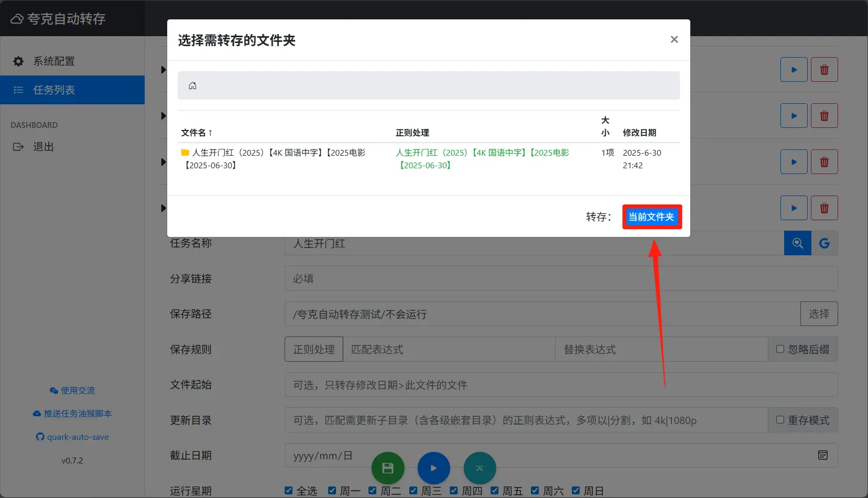Select 任务列表 in the sidebar
The image size is (868, 498).
tap(53, 90)
